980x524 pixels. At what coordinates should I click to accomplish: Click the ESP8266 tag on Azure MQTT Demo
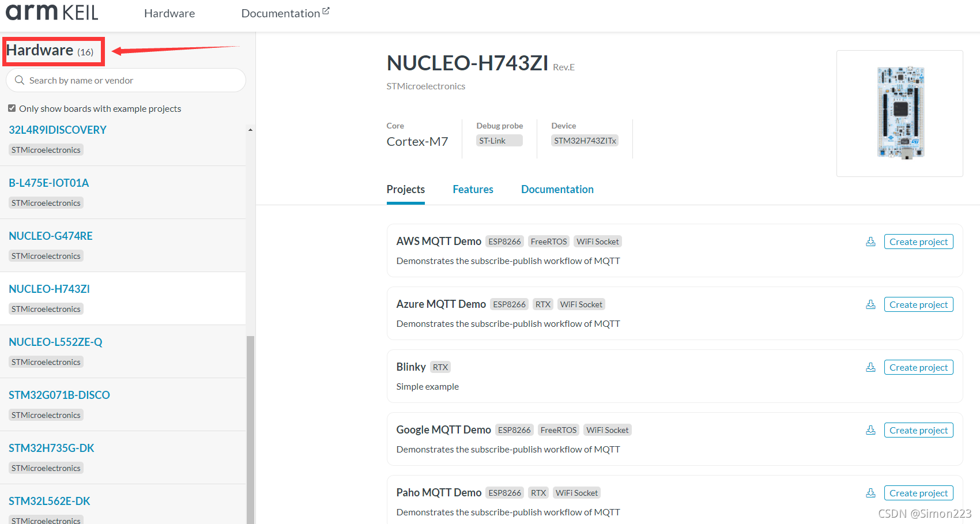(x=510, y=304)
